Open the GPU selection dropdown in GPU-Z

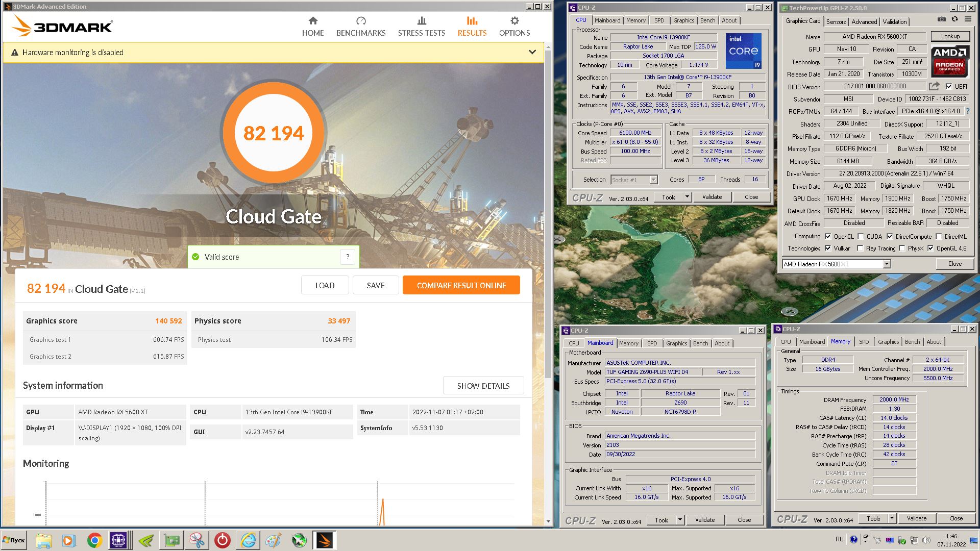point(887,264)
